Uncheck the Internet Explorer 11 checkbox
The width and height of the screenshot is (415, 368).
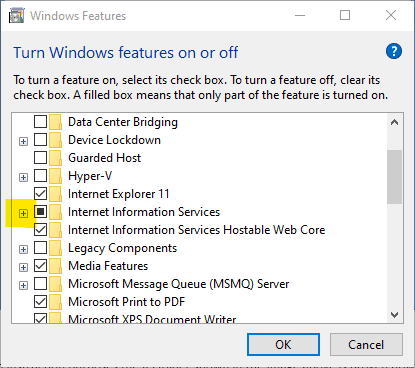click(x=40, y=194)
